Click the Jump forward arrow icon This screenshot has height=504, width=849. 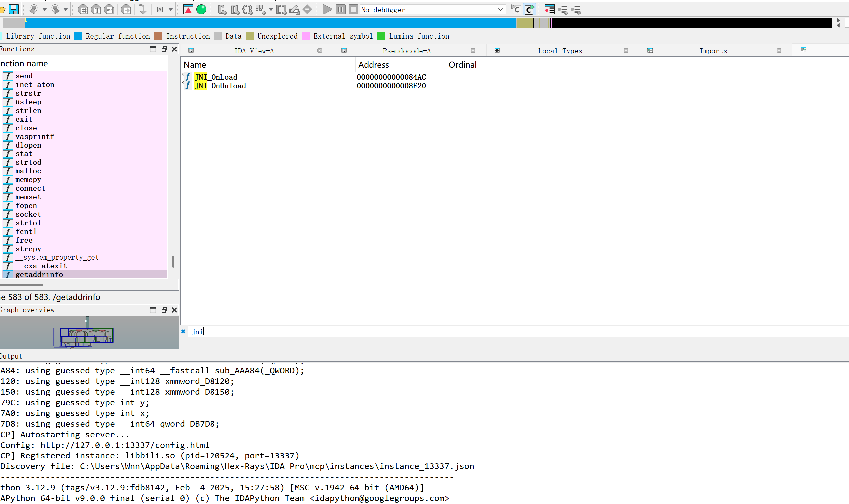coord(55,9)
